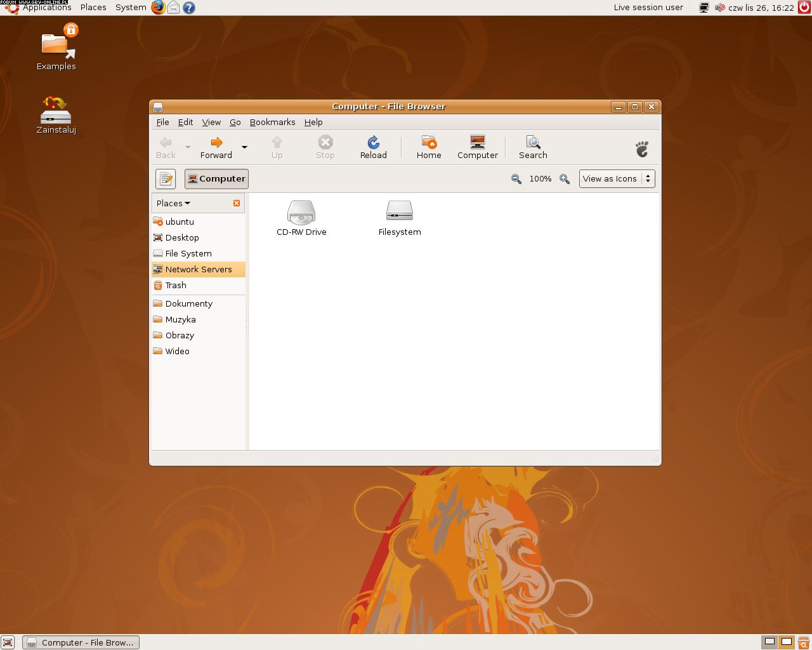
Task: Click the Computer toolbar button
Action: click(478, 147)
